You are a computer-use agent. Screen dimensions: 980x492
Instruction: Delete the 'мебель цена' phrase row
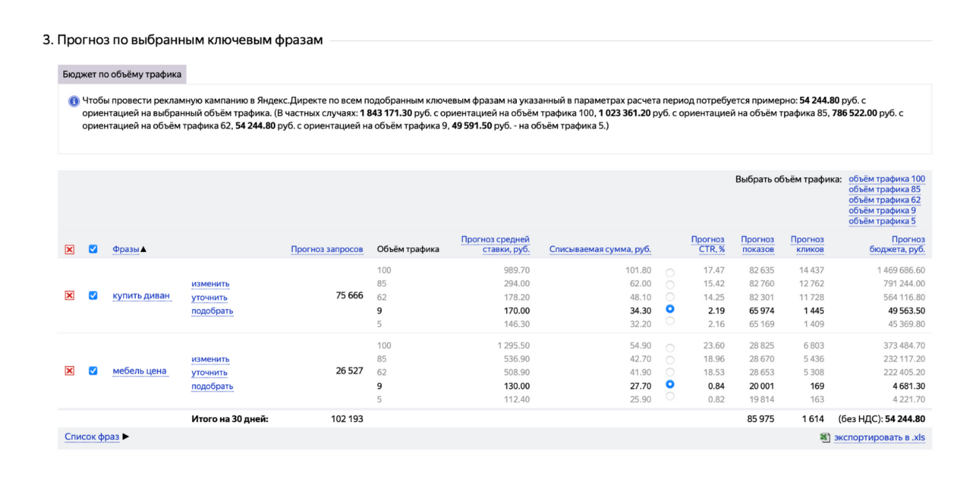coord(69,371)
